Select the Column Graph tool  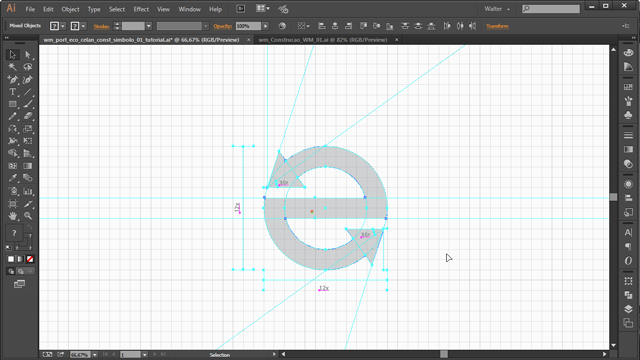28,191
